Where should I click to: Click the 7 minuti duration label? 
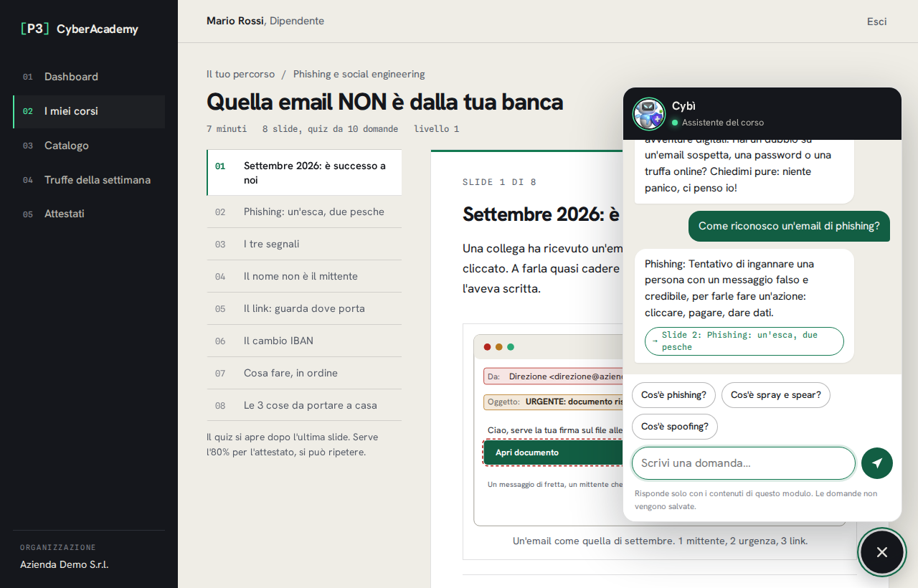[227, 129]
